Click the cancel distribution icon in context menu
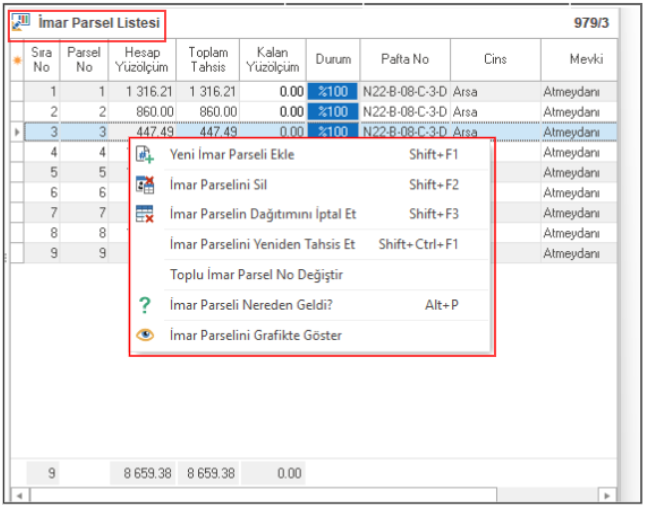 click(145, 214)
